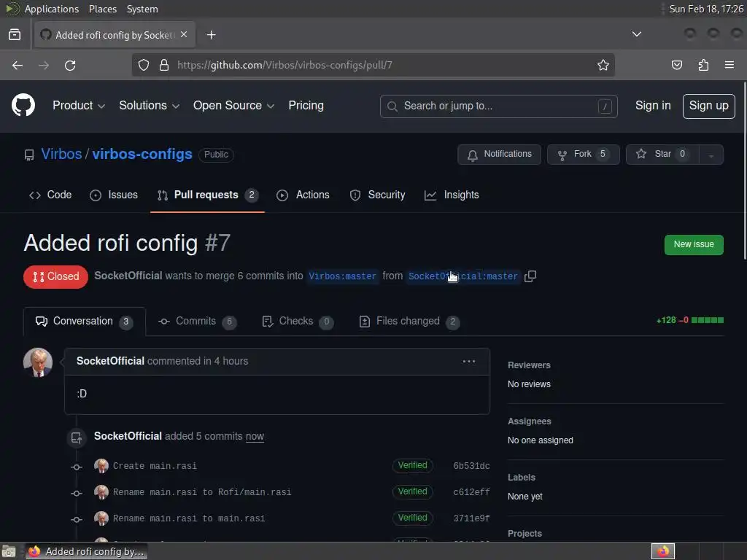Viewport: 747px width, 560px height.
Task: Copy branch name with the copy icon
Action: [530, 276]
